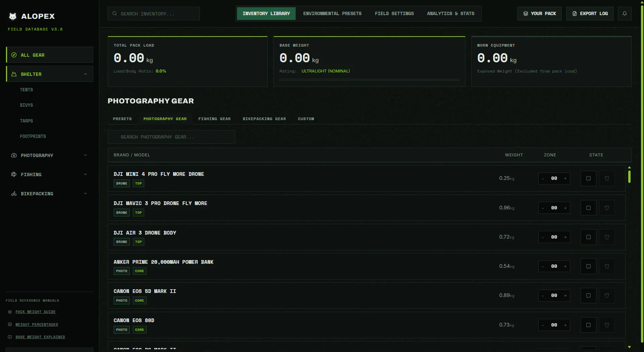Check the DJI Mavic 3 Pro state box

pyautogui.click(x=588, y=208)
